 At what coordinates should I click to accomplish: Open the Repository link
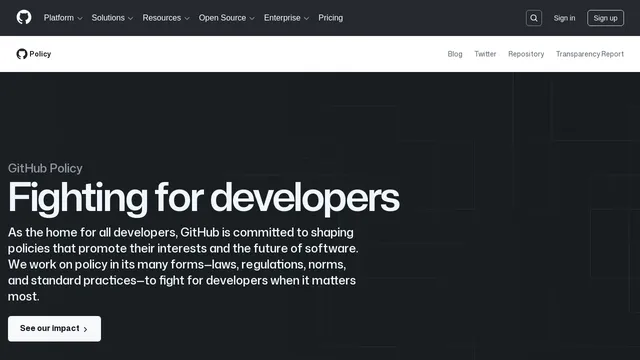[x=526, y=54]
